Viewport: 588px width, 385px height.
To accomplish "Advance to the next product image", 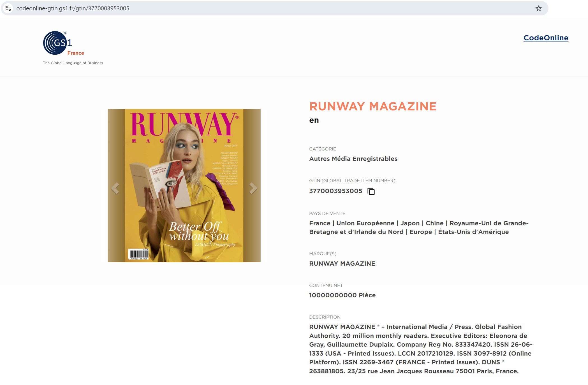I will [253, 188].
